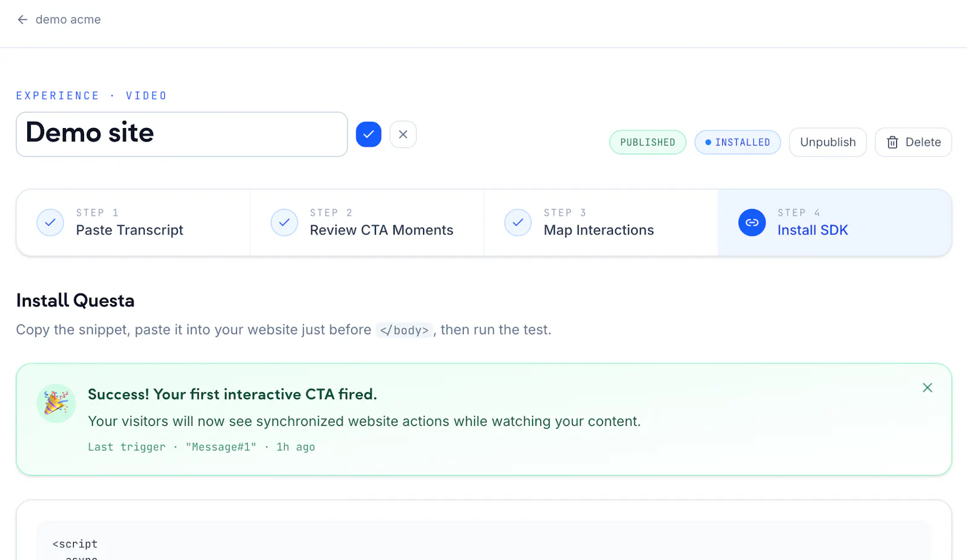Screen dimensions: 967x560
Task: Click the Delete button
Action: point(913,142)
